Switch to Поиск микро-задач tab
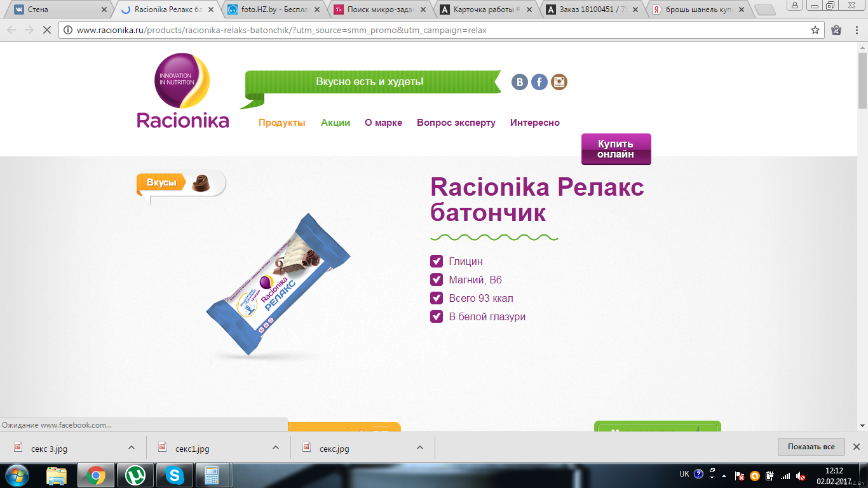This screenshot has height=488, width=868. pyautogui.click(x=379, y=10)
